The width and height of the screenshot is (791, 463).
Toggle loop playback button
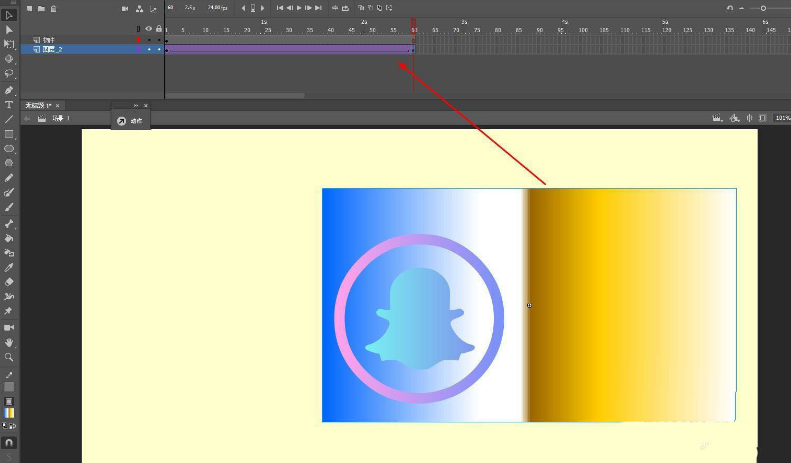click(x=345, y=8)
